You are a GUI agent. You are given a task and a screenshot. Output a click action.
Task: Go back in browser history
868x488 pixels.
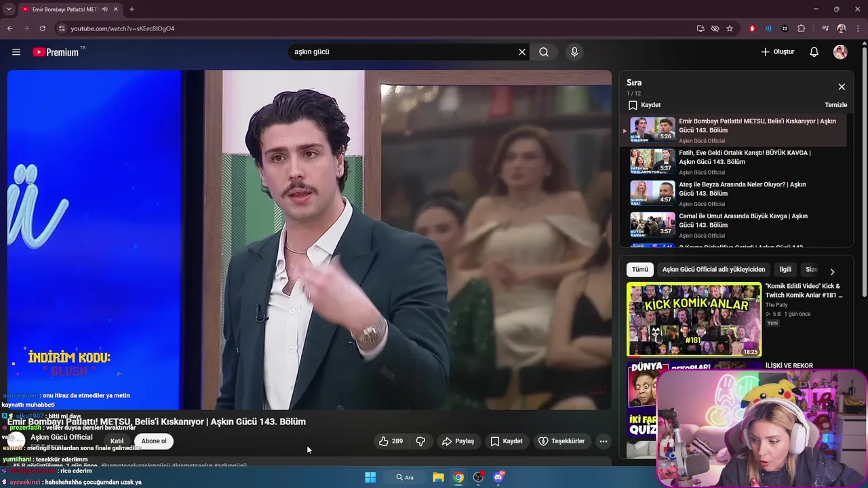click(10, 28)
